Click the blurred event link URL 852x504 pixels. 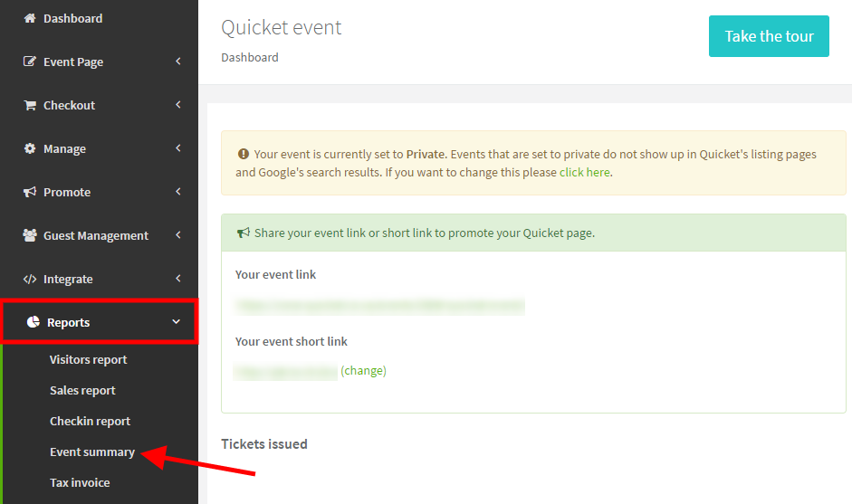pos(379,306)
